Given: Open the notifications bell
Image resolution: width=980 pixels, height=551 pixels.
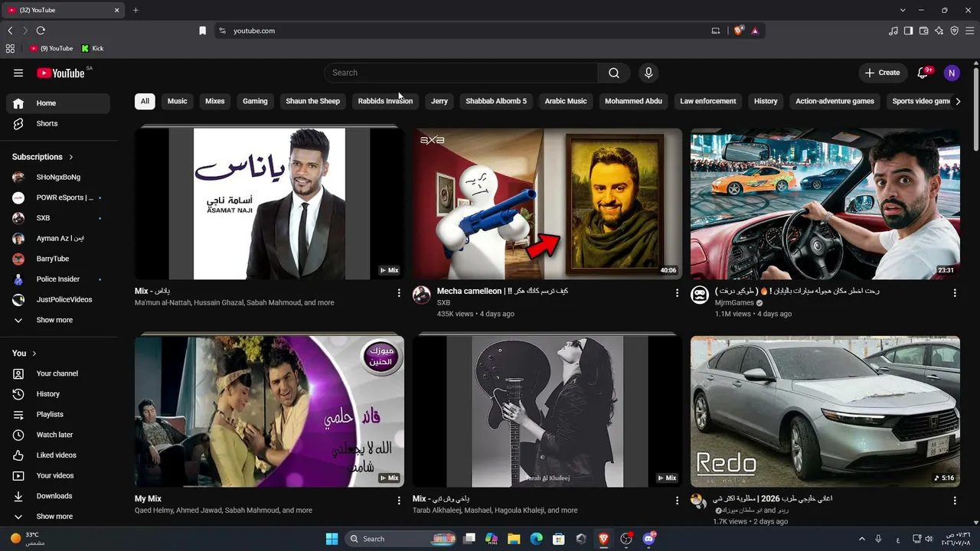Looking at the screenshot, I should point(923,73).
